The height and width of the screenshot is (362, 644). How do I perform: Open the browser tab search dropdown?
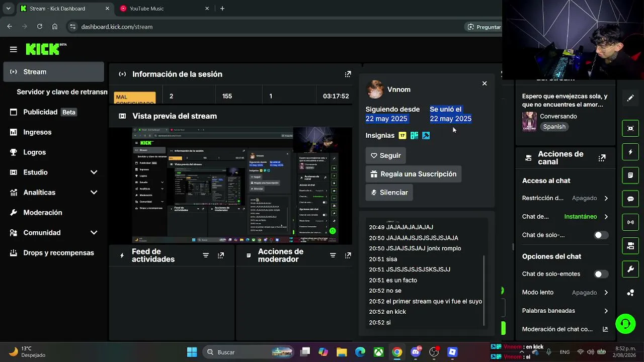pos(8,9)
